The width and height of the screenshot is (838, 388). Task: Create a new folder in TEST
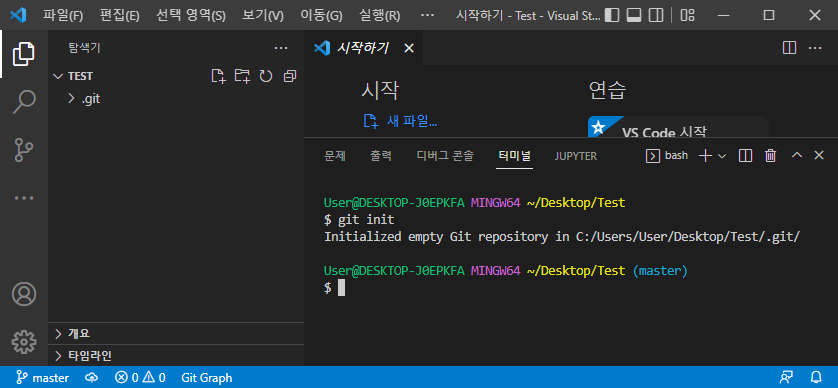tap(242, 76)
